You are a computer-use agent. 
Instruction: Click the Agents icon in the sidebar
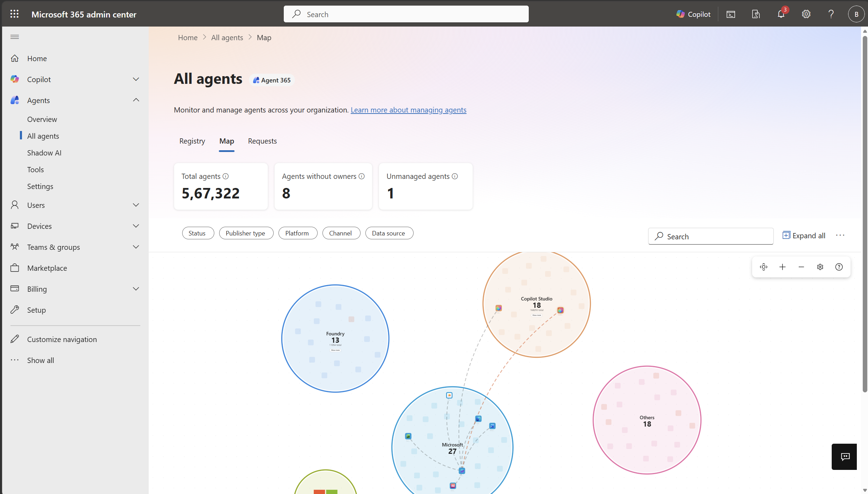coord(15,100)
